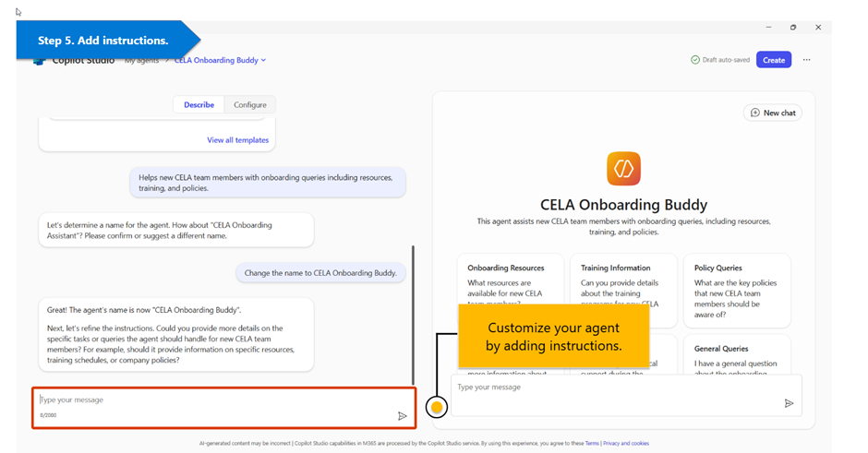
Task: Open the three-dots more options menu
Action: 806,60
